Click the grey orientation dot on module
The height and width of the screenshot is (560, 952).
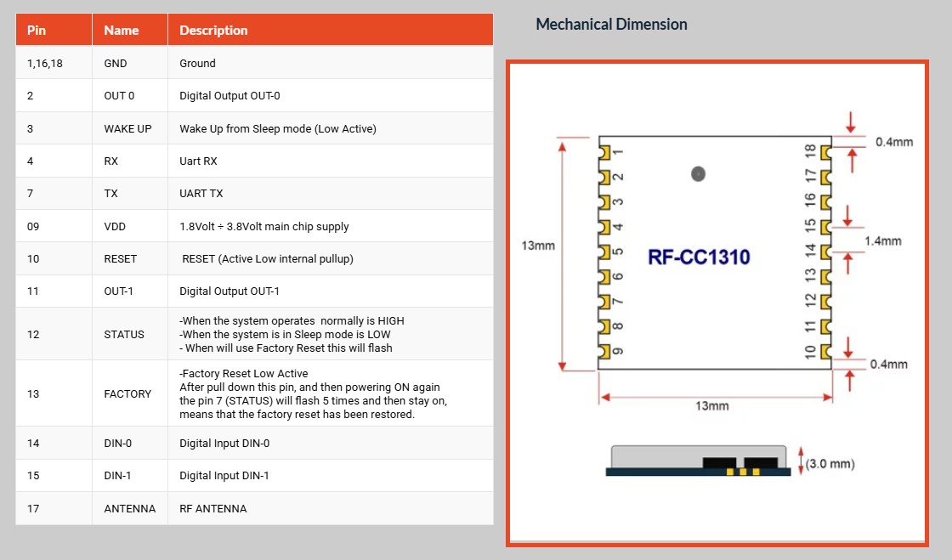point(698,174)
